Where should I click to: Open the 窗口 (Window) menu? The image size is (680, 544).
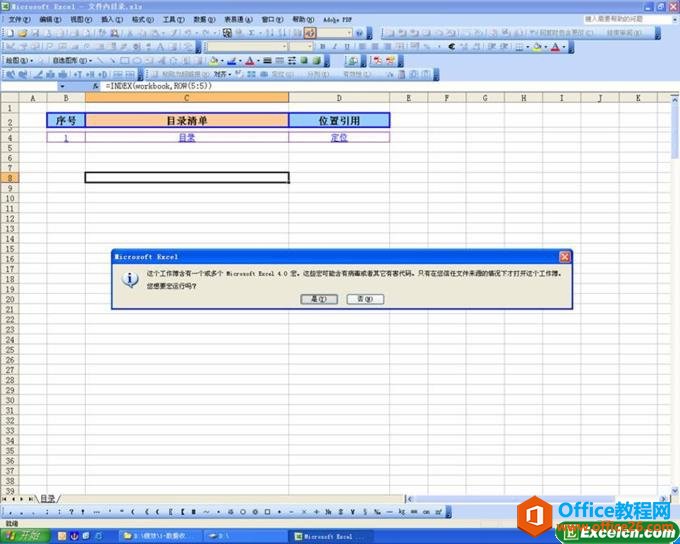[x=272, y=20]
